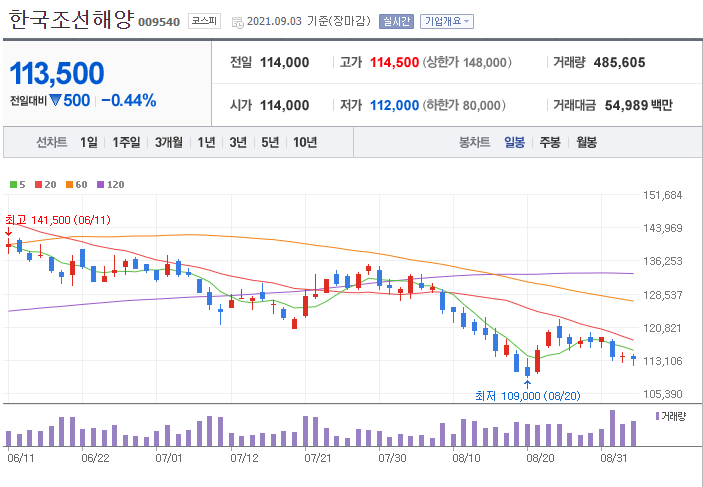Viewport: 703px width, 487px height.
Task: Select the 1주일 line chart tab
Action: tap(126, 143)
